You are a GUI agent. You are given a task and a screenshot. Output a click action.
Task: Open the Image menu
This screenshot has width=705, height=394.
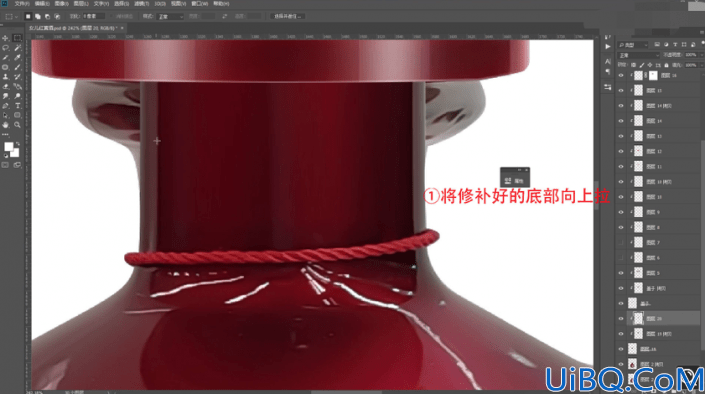(x=62, y=4)
